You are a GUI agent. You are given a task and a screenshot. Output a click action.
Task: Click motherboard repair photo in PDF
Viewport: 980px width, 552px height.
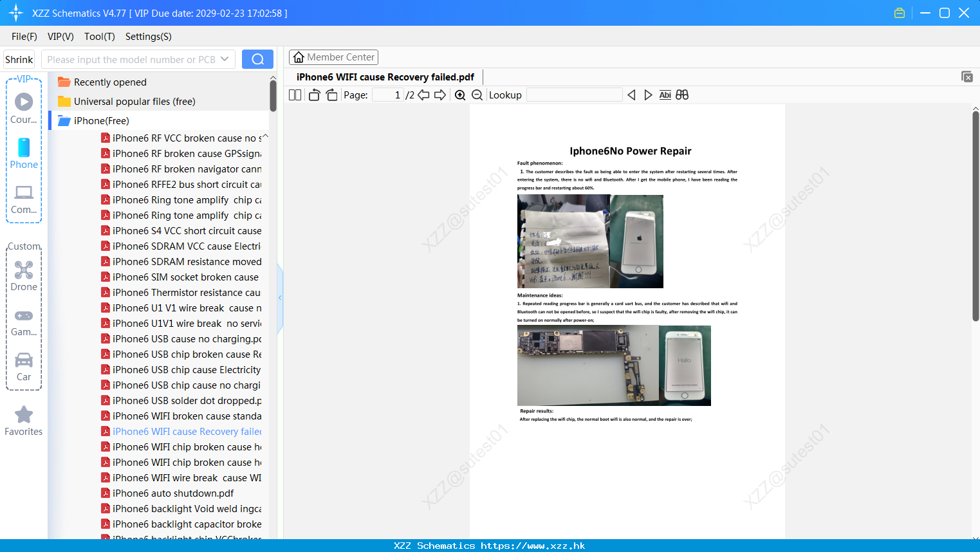click(587, 365)
